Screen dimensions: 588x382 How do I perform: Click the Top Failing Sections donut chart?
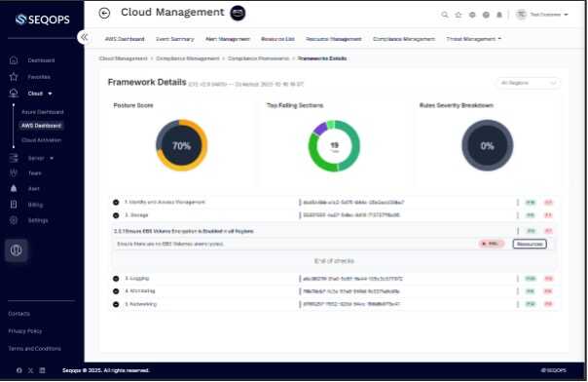pyautogui.click(x=334, y=145)
